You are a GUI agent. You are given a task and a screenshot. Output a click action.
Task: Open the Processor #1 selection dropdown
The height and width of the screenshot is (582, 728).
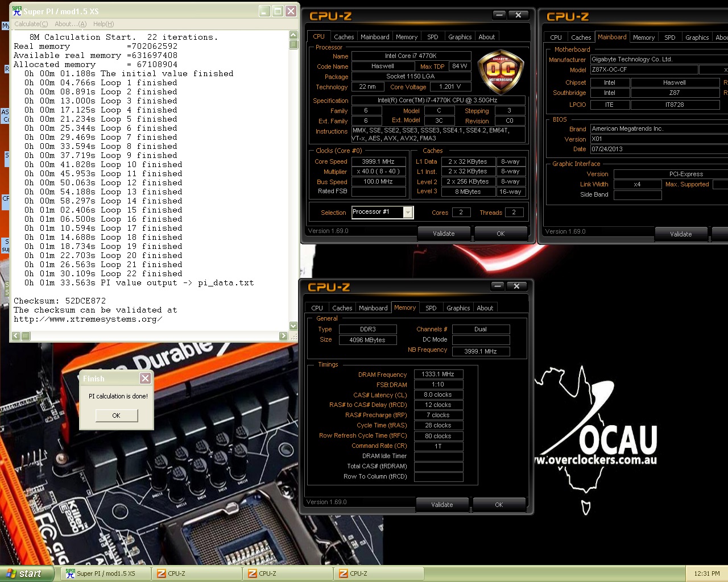(x=408, y=212)
